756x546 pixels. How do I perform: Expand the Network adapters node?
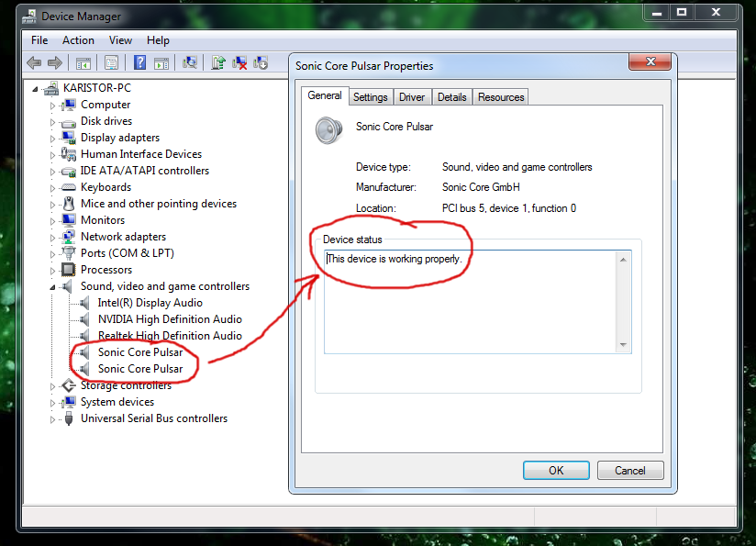point(52,238)
